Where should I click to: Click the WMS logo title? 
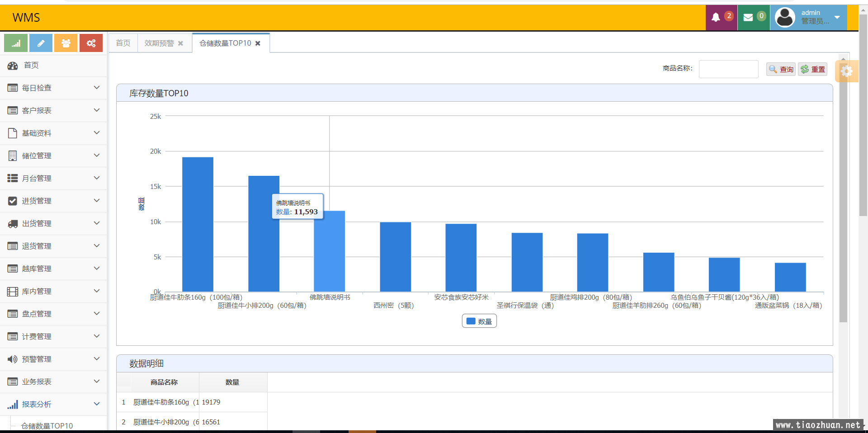point(26,18)
